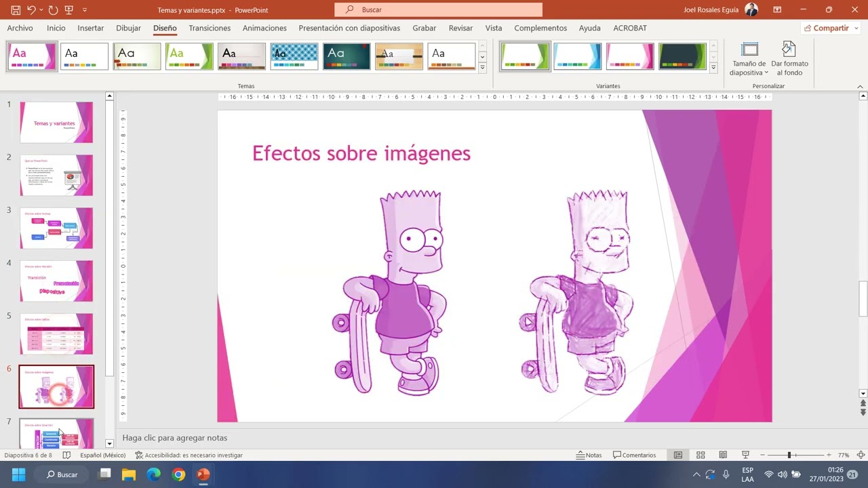Apply the blue patterned theme
This screenshot has height=488, width=868.
click(x=294, y=56)
